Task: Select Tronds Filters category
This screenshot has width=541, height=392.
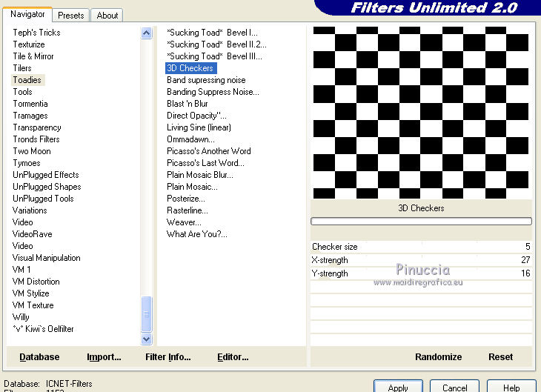Action: click(36, 139)
